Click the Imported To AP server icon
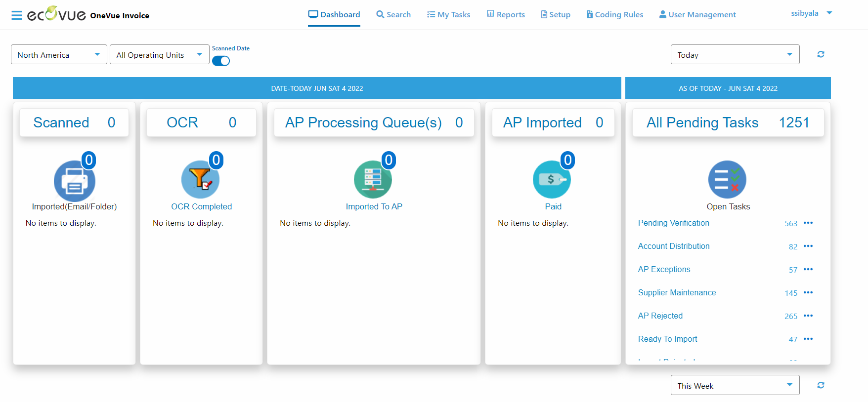Image resolution: width=868 pixels, height=402 pixels. [x=373, y=180]
